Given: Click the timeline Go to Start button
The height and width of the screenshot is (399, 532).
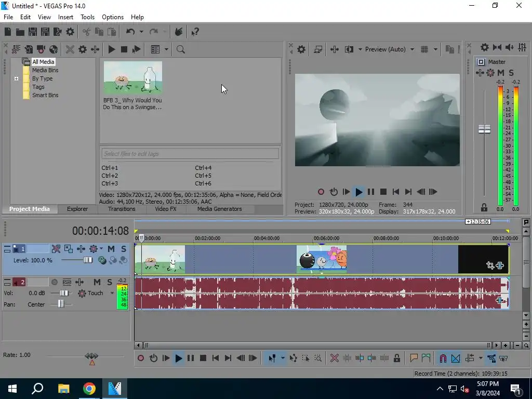Looking at the screenshot, I should (x=216, y=358).
